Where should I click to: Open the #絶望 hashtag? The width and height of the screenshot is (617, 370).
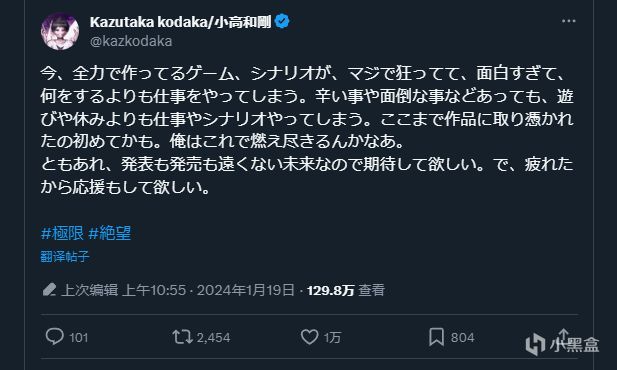109,233
